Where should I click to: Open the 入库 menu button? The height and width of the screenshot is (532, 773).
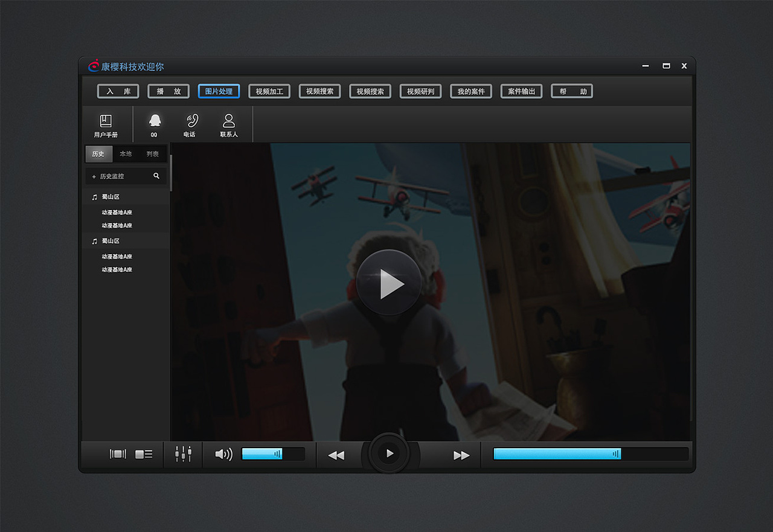click(x=118, y=91)
